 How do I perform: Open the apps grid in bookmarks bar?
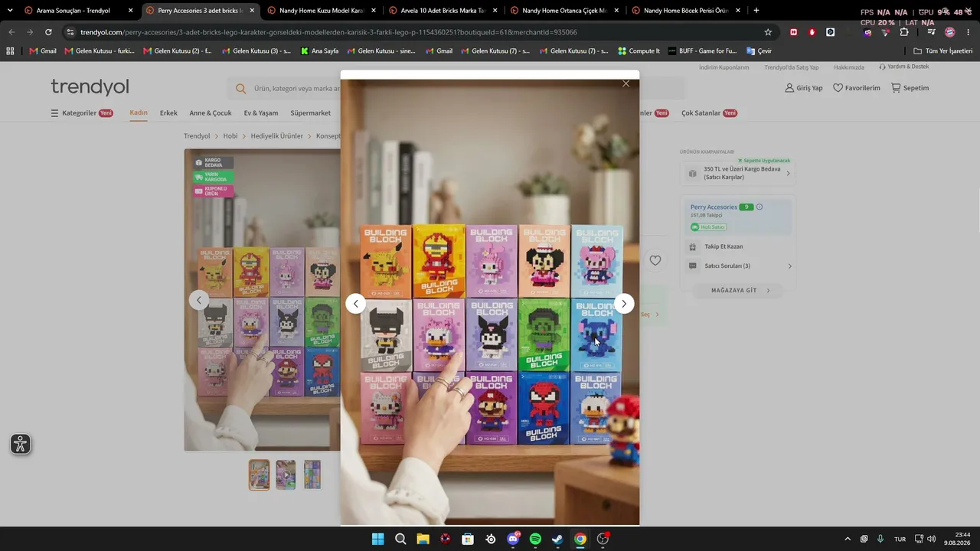[10, 51]
